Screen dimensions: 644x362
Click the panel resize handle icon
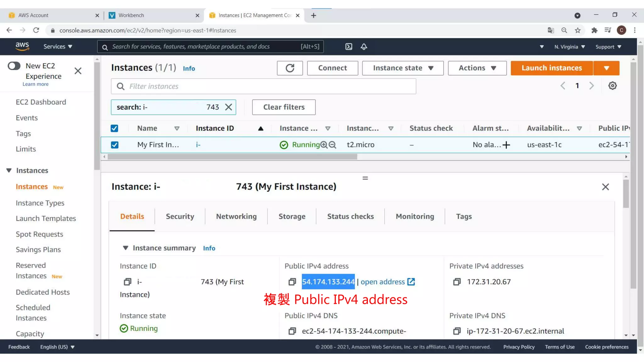point(365,178)
